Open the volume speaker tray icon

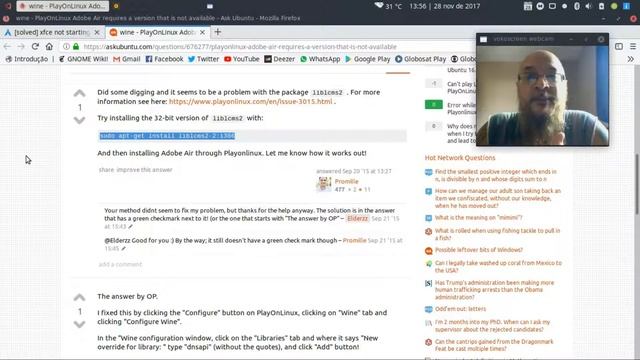pos(588,6)
